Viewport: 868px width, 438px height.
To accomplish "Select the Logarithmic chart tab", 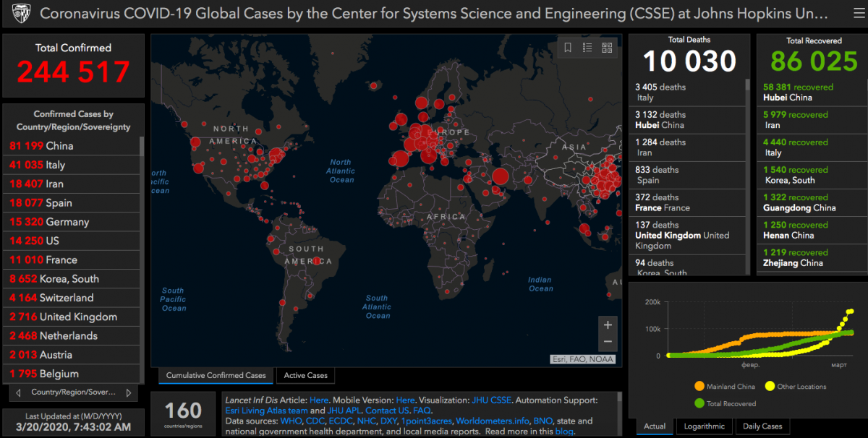I will click(704, 426).
